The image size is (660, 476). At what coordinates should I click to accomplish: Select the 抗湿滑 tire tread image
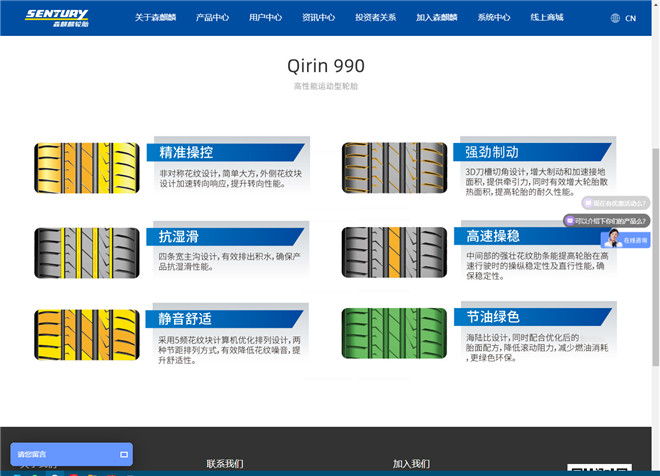87,253
